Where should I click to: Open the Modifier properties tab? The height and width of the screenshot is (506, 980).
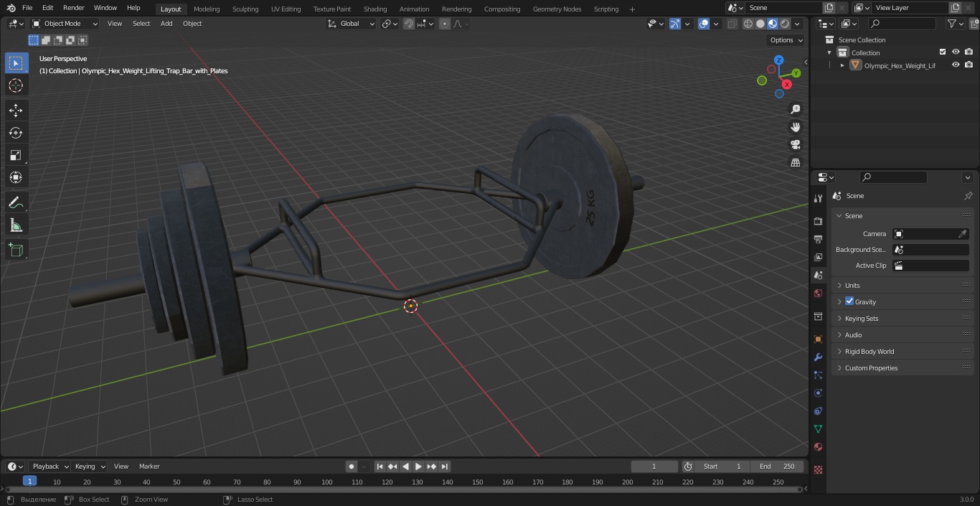coord(818,357)
